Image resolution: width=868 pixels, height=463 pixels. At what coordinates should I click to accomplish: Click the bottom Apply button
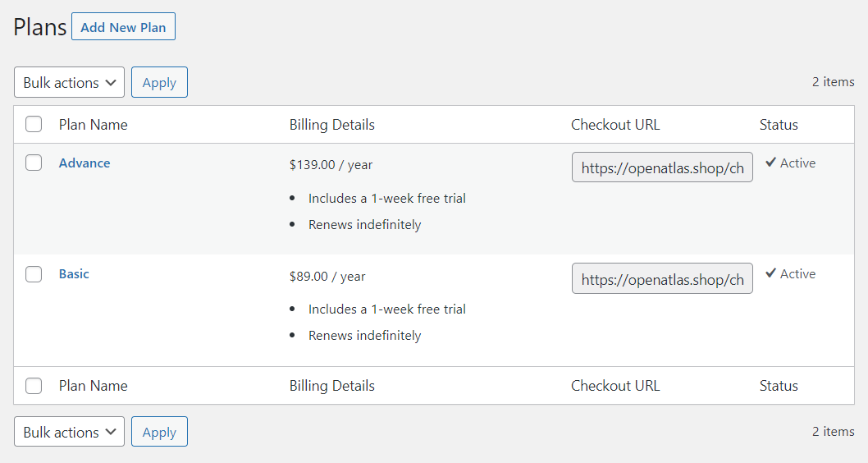[159, 432]
